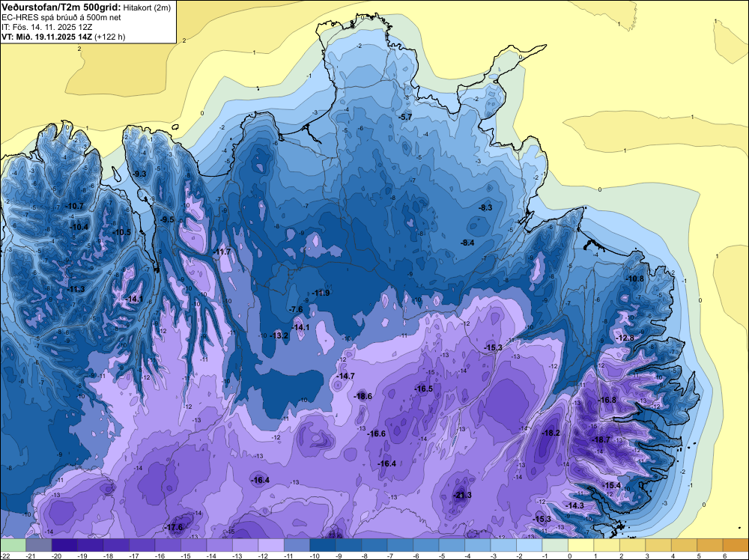Click the '-22' label on the color scale
This screenshot has width=749, height=560.
pos(6,556)
